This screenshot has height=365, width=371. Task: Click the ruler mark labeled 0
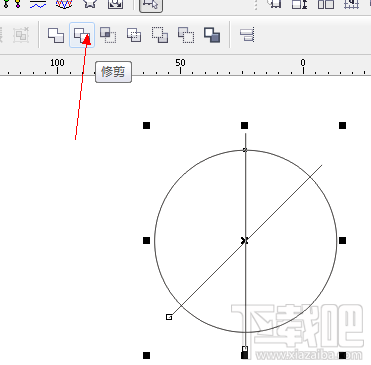[x=303, y=63]
